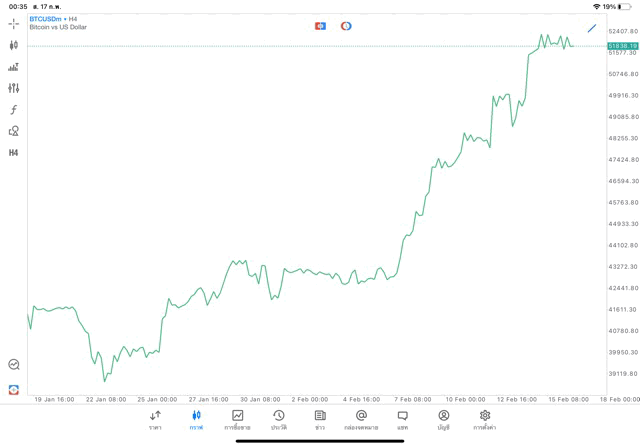This screenshot has height=447, width=640.
Task: Open the กล่องจดหมาย (Mailbox) tab
Action: pos(361,420)
